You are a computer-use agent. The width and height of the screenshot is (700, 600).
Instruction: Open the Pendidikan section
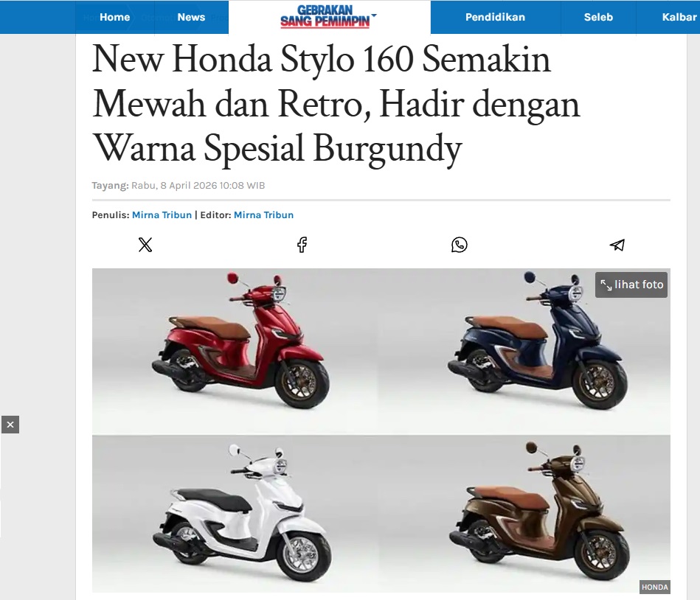[495, 17]
